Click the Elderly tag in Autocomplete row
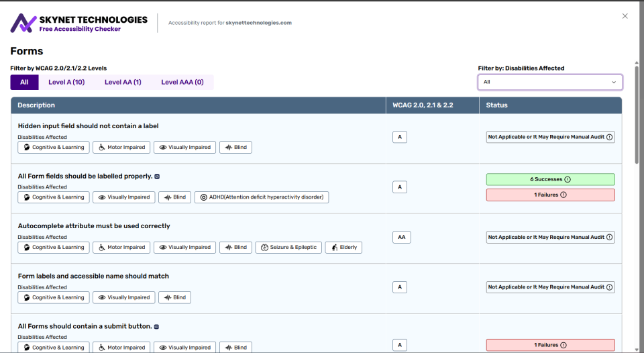The image size is (644, 353). (343, 248)
